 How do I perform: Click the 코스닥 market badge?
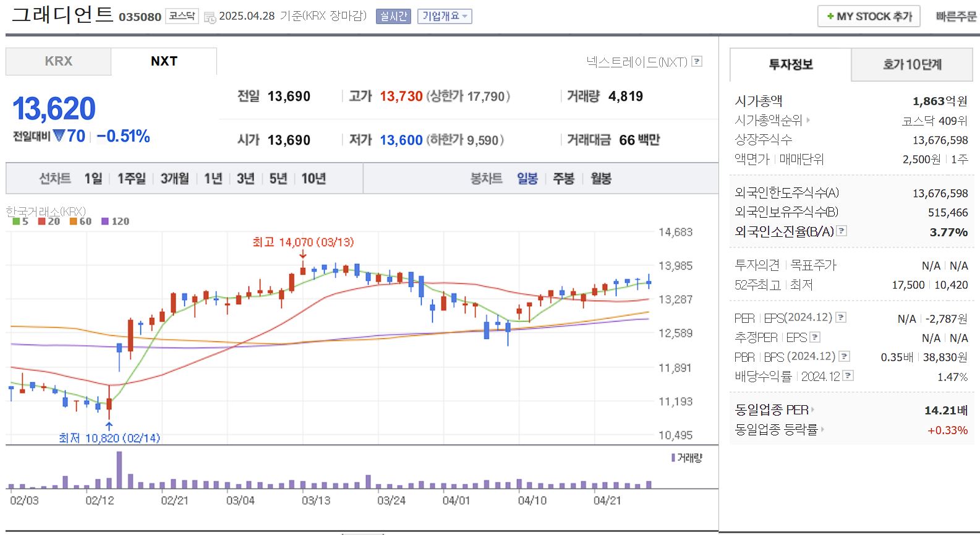pyautogui.click(x=182, y=16)
